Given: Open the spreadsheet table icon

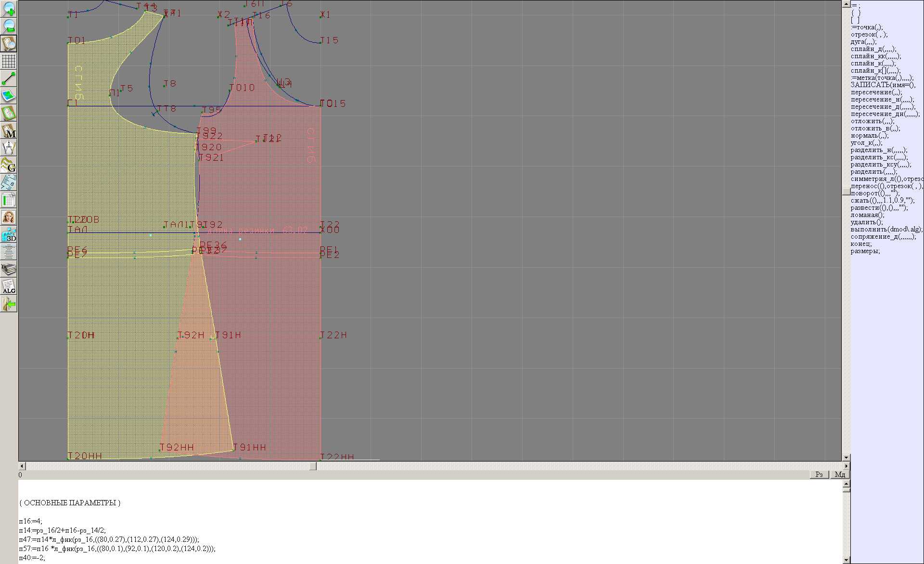Looking at the screenshot, I should point(9,200).
